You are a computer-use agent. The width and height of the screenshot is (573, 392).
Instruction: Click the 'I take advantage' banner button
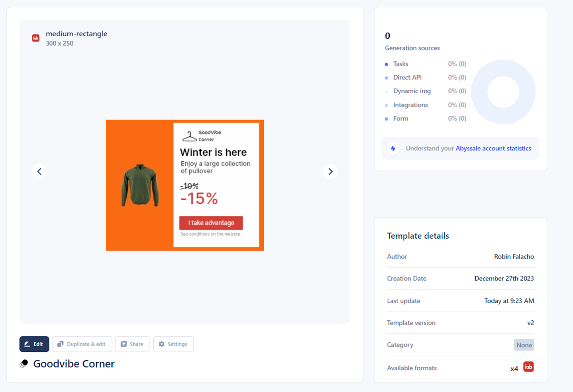[x=211, y=223]
